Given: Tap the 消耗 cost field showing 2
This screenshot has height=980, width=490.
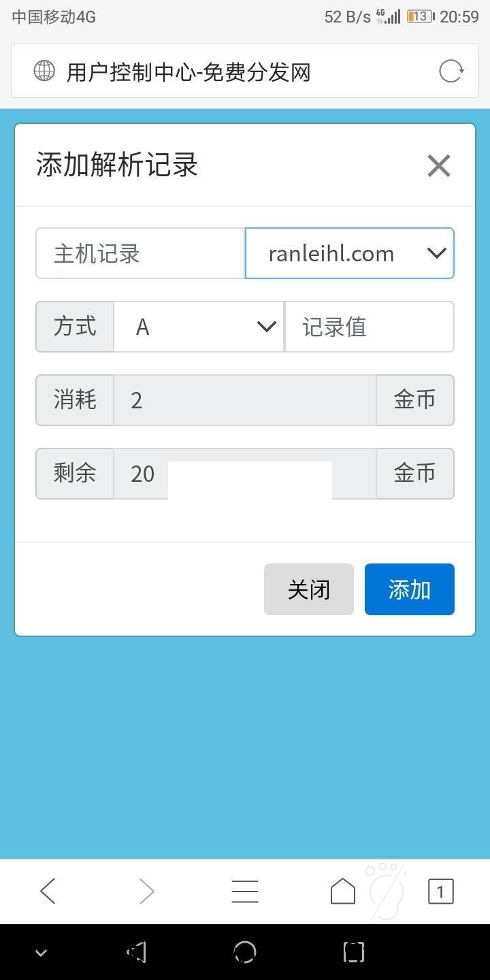Looking at the screenshot, I should coord(245,400).
